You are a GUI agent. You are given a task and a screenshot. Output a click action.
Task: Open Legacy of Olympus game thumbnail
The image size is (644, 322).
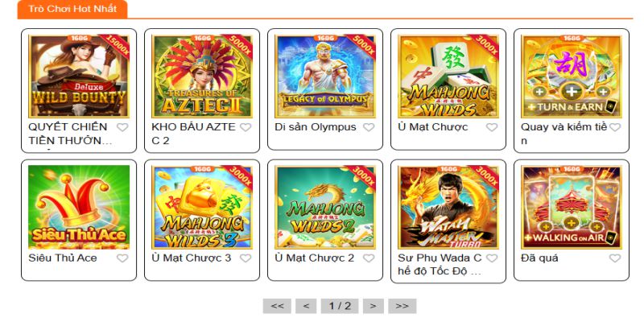pos(325,76)
